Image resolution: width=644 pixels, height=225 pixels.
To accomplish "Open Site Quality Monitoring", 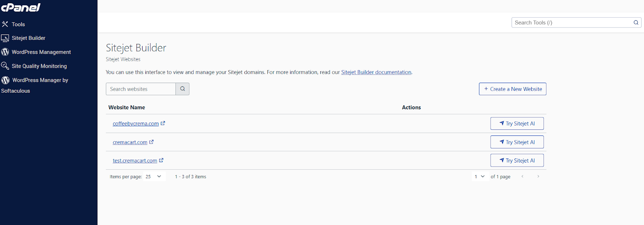I will point(39,66).
